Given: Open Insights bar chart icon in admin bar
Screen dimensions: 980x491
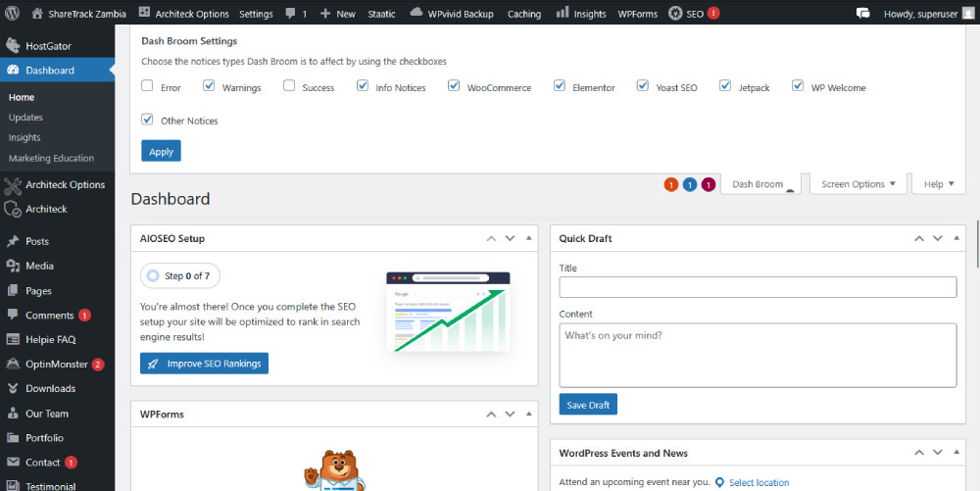Looking at the screenshot, I should pos(563,12).
